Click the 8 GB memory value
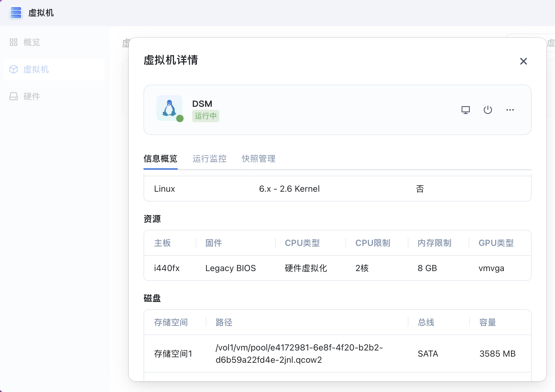 point(427,268)
